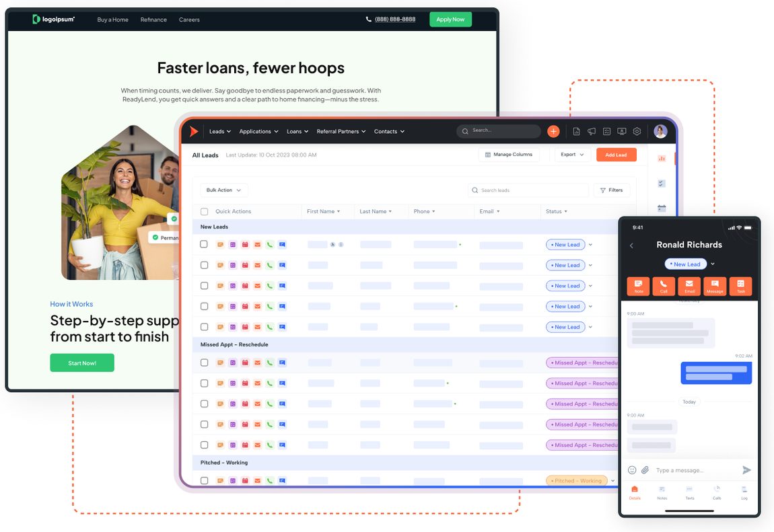Click the orange arrow logo in CRM navbar
The image size is (774, 532).
(194, 131)
